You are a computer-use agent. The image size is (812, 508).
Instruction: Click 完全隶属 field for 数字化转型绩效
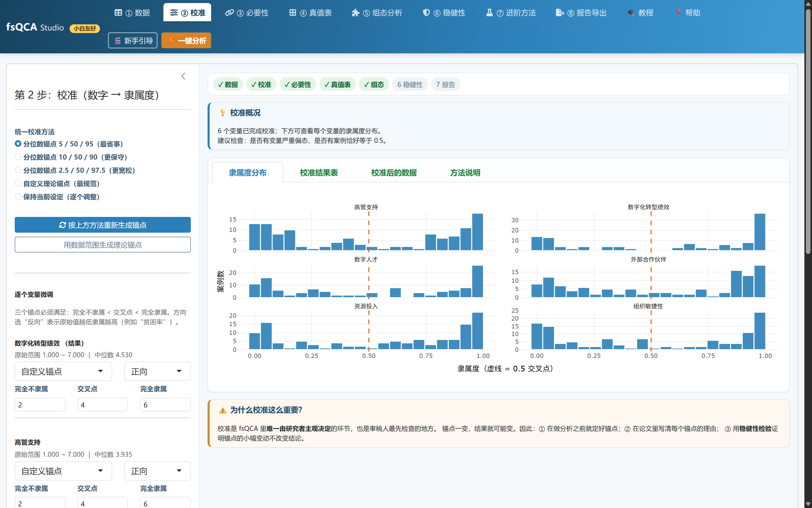coord(165,405)
